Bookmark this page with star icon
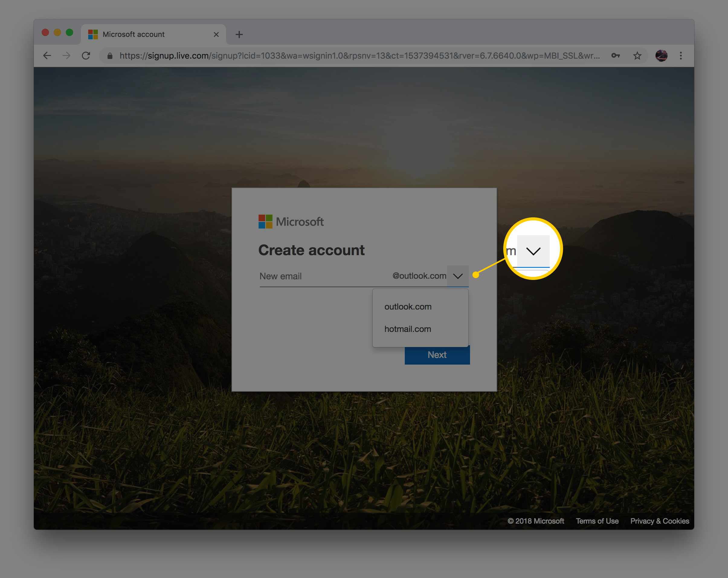Screen dimensions: 728x578 pos(637,55)
